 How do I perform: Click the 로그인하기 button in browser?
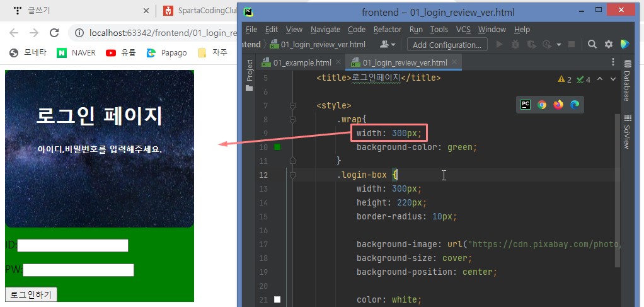32,294
